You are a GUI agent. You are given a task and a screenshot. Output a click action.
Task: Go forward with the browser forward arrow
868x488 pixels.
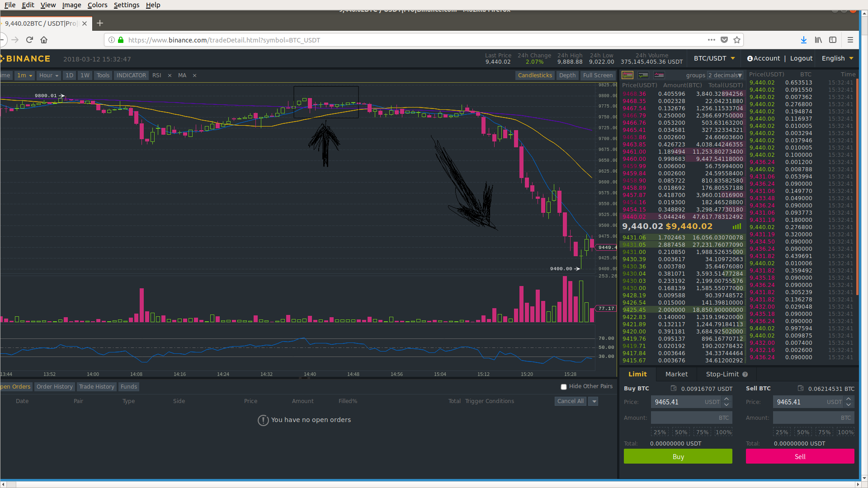click(x=15, y=40)
